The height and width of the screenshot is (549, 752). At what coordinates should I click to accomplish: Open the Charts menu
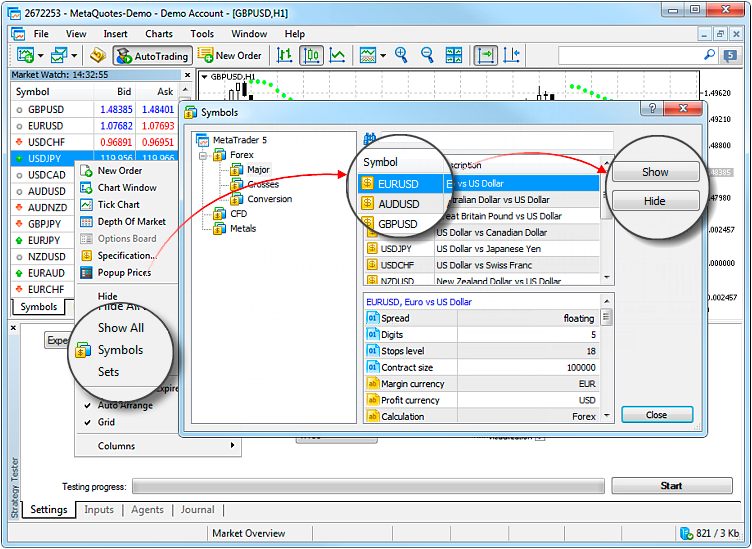point(159,34)
